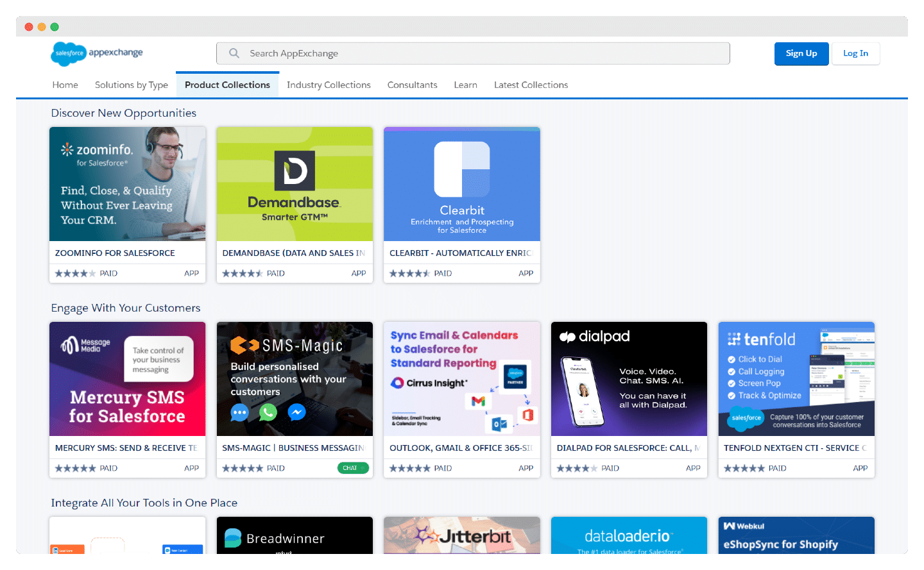924x570 pixels.
Task: Click APP label on Clearbit card
Action: (x=526, y=273)
